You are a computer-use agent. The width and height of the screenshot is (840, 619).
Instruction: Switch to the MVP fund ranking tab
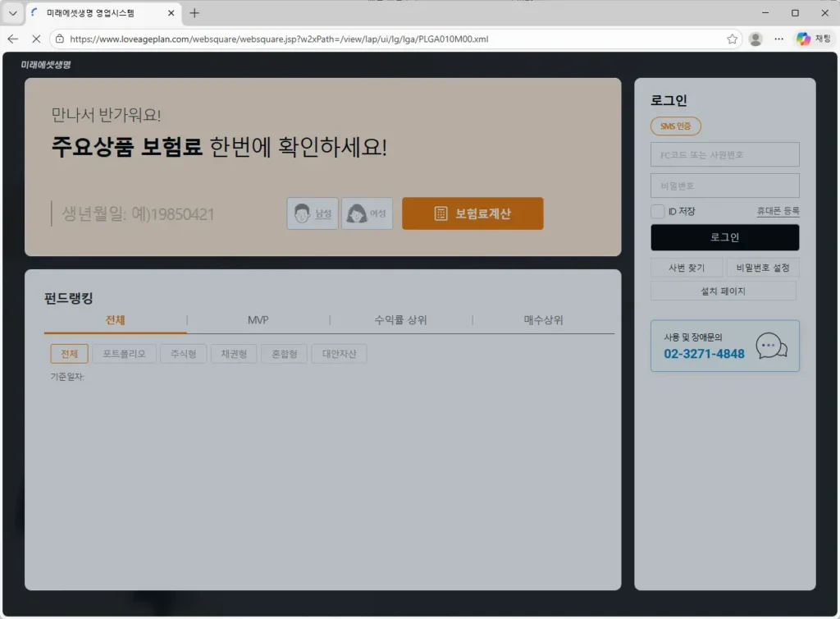point(258,320)
